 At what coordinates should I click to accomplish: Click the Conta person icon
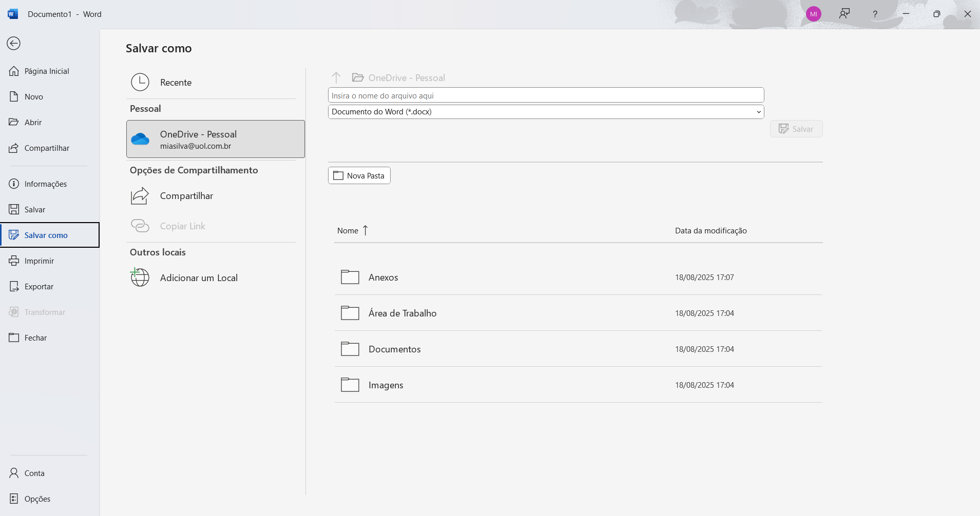point(14,473)
